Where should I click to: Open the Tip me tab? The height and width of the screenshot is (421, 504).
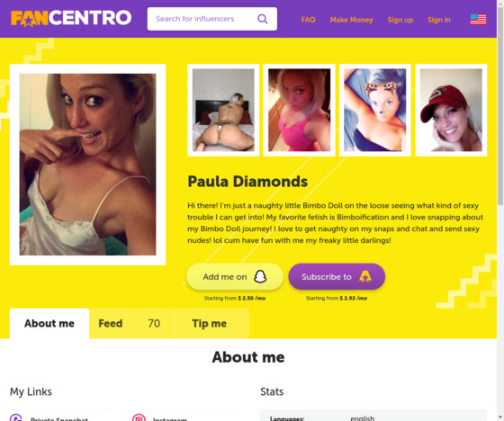209,323
